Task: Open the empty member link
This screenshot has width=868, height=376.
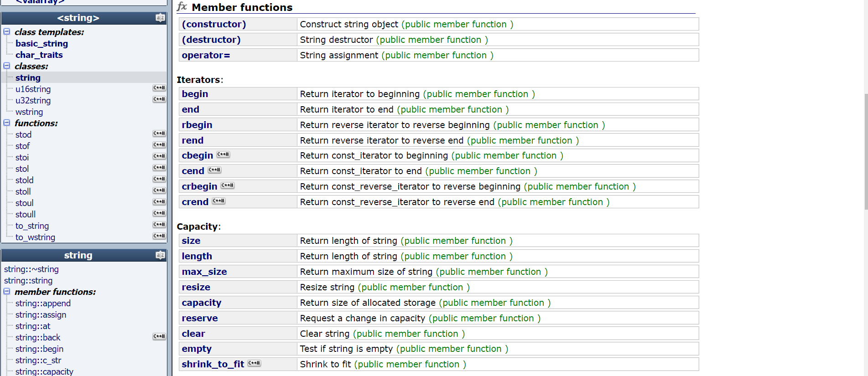Action: 197,349
